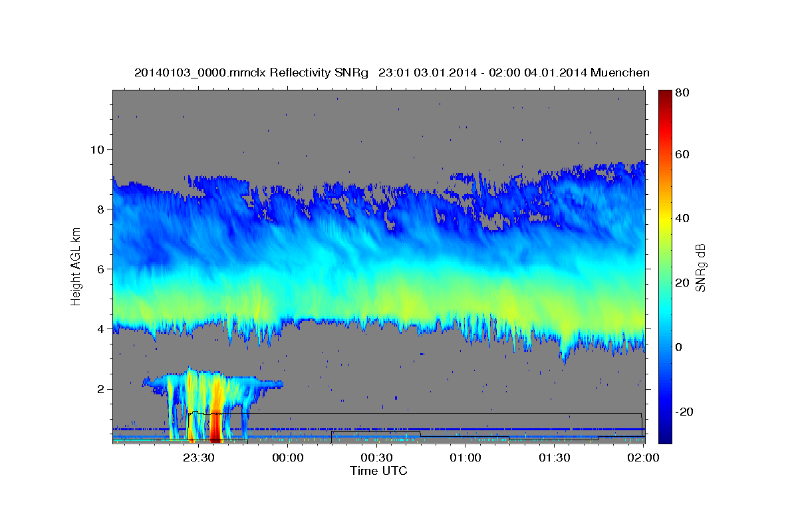Click the 00:30 time tick label

point(376,458)
